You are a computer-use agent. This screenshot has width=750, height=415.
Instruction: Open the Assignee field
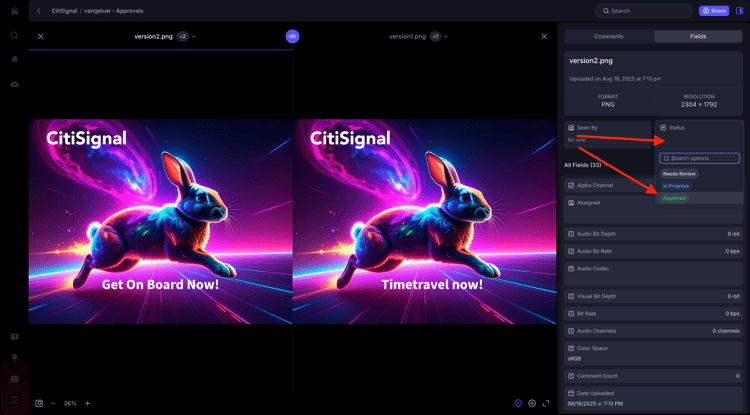coord(653,209)
